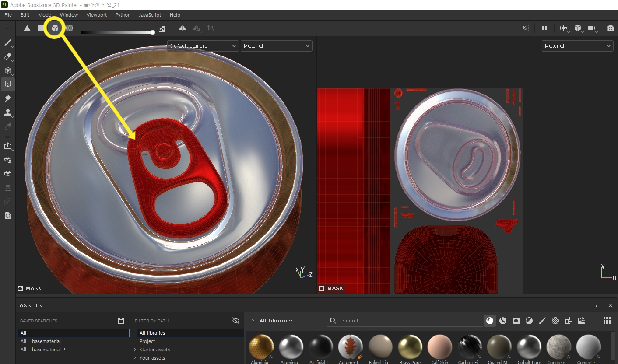Image resolution: width=618 pixels, height=364 pixels.
Task: Open the perspective cube projection dropdown
Action: [579, 28]
